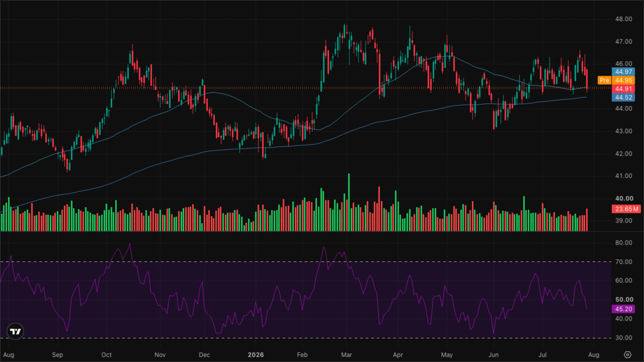Viewport: 644px width, 362px height.
Task: Click the 2026 year marker on time axis
Action: [x=256, y=355]
